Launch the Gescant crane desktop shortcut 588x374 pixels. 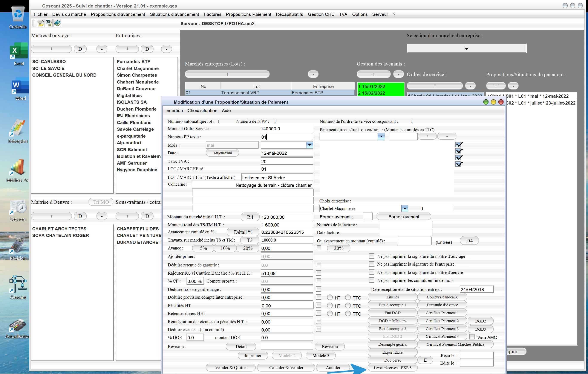[x=18, y=287]
